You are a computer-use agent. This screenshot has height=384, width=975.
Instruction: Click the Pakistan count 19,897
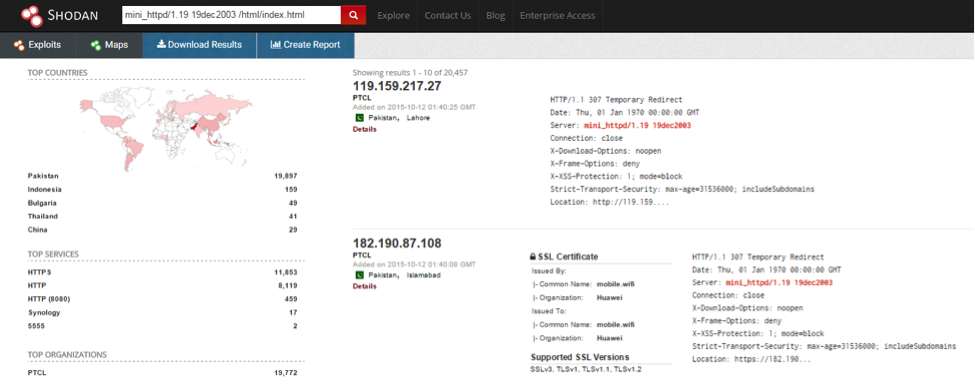pyautogui.click(x=285, y=176)
